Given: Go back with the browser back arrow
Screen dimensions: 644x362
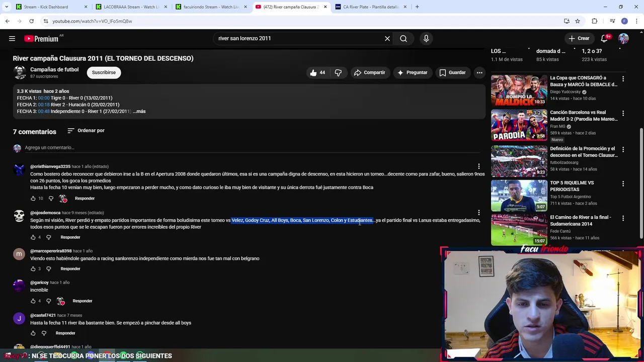Looking at the screenshot, I should (x=8, y=21).
